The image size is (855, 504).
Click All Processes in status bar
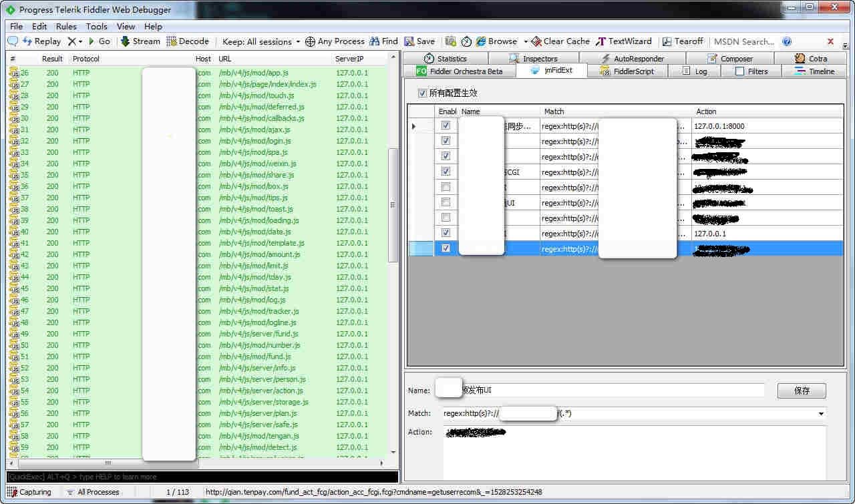[93, 492]
